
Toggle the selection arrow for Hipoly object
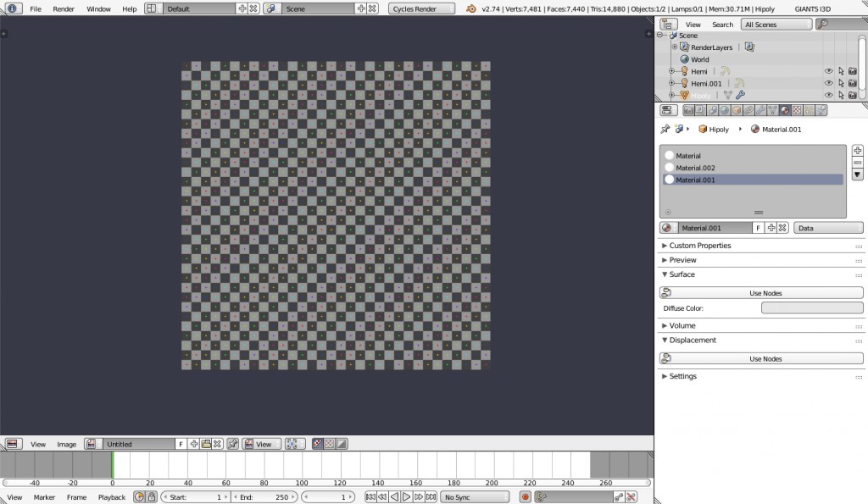tap(842, 94)
